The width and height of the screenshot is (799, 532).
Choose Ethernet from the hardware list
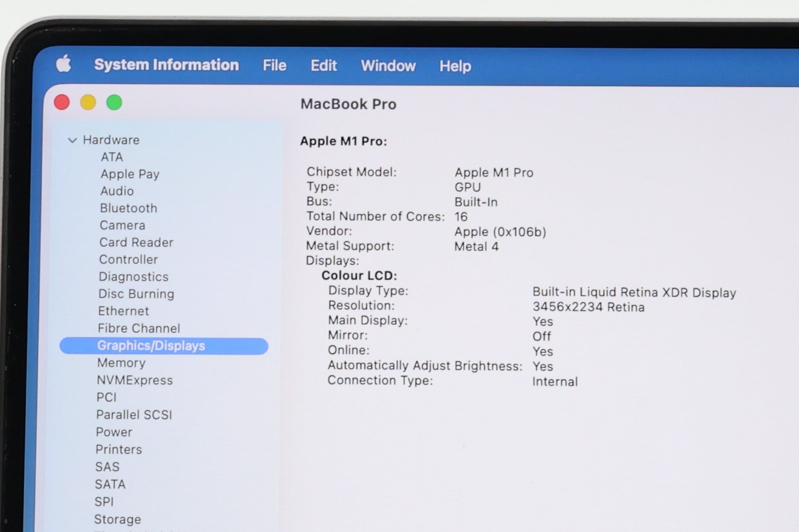(123, 311)
